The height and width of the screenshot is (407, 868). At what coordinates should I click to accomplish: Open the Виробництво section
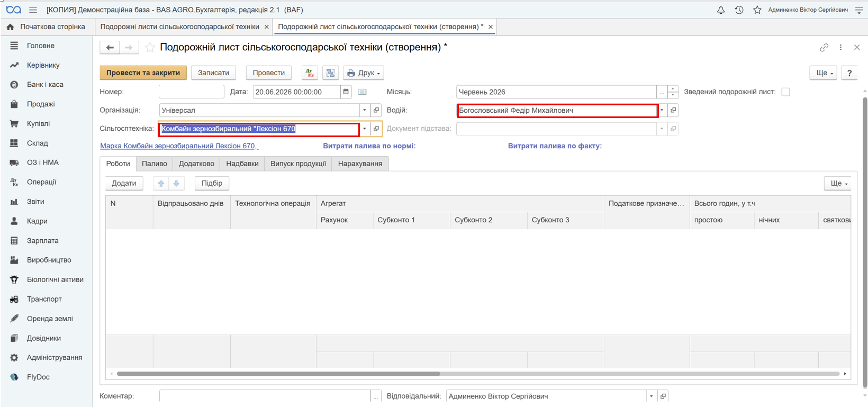[x=49, y=260]
